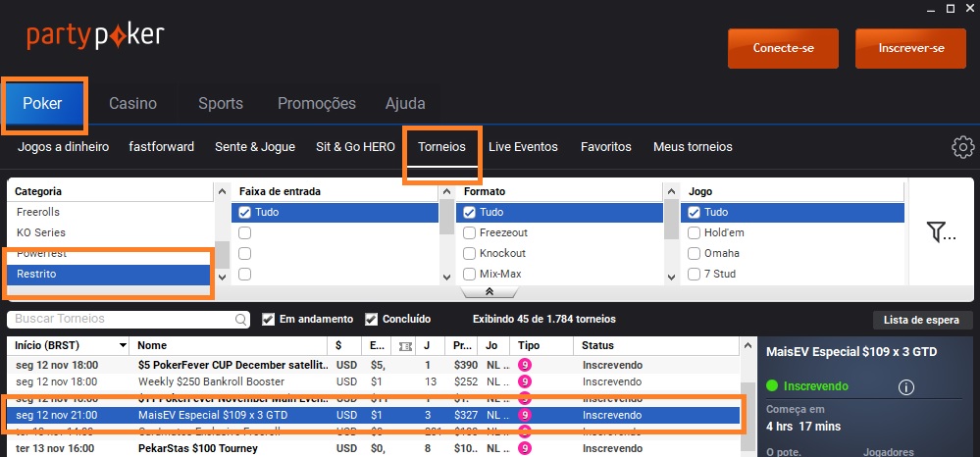Open the Sente & Jogue section
This screenshot has width=980, height=457.
[255, 147]
